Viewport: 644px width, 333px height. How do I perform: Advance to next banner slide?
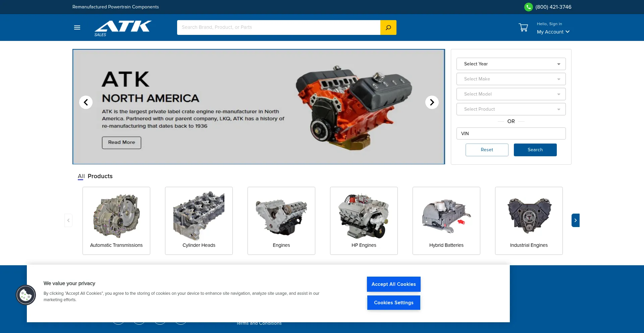(x=432, y=102)
